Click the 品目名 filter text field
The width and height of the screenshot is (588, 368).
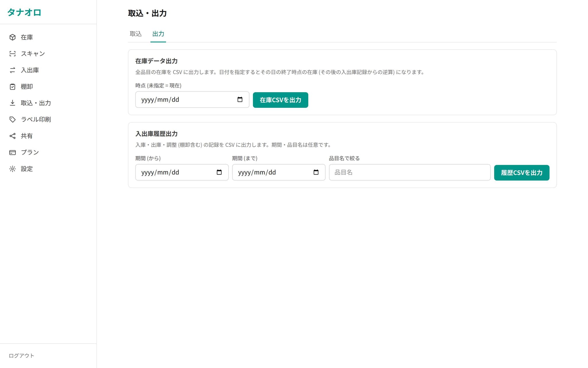pyautogui.click(x=410, y=172)
